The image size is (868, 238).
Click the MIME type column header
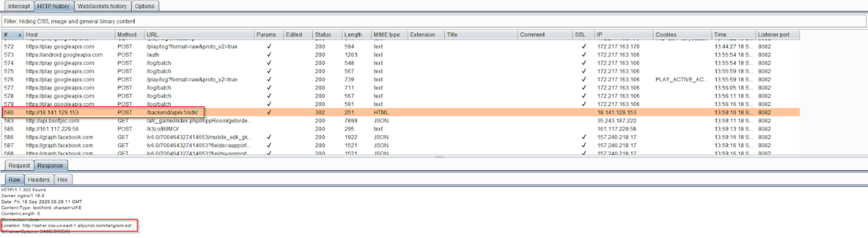coord(390,35)
